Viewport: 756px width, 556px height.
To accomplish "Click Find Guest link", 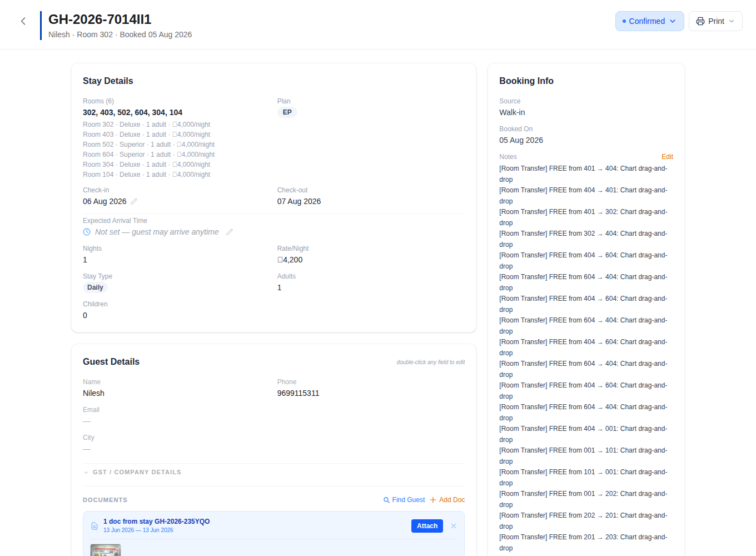I will 404,500.
